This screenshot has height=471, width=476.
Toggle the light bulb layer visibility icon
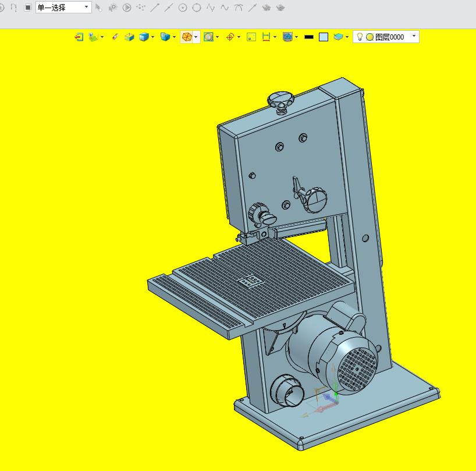tap(360, 37)
